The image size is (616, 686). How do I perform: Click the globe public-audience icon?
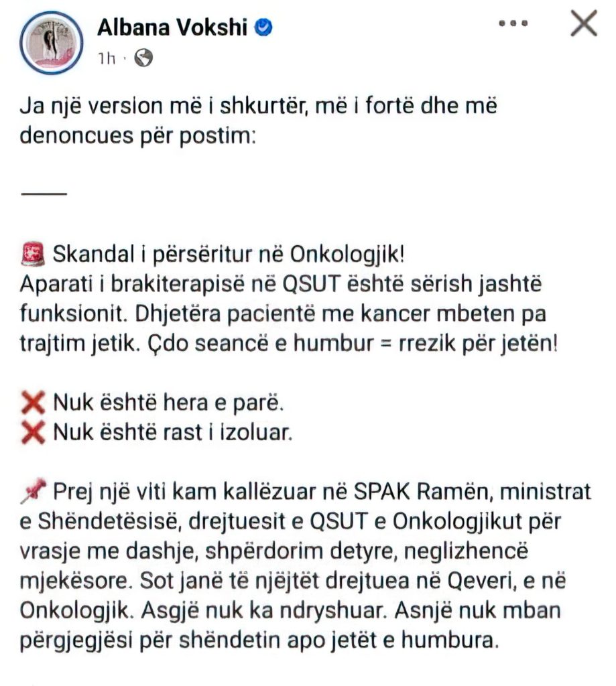[143, 59]
